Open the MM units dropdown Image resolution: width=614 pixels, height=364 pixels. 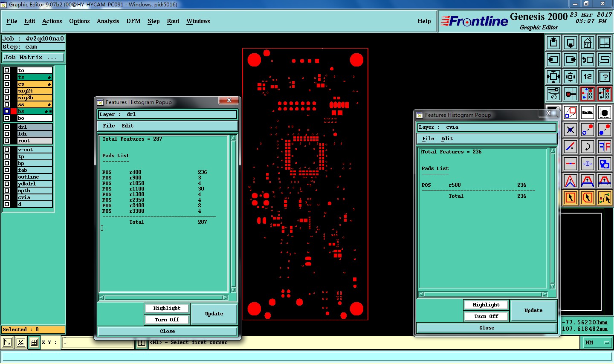(x=597, y=342)
